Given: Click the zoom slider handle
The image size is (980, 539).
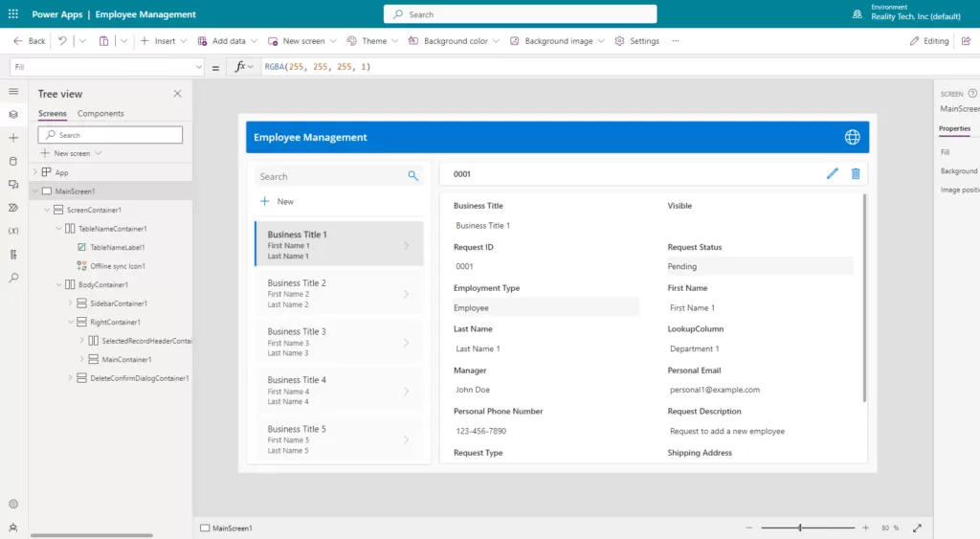Looking at the screenshot, I should (800, 528).
